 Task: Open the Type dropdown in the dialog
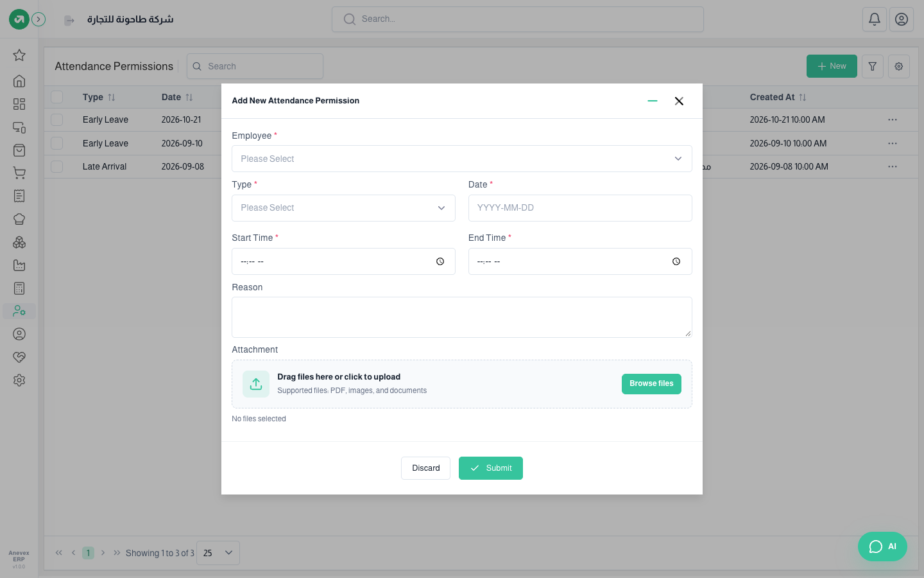[343, 208]
